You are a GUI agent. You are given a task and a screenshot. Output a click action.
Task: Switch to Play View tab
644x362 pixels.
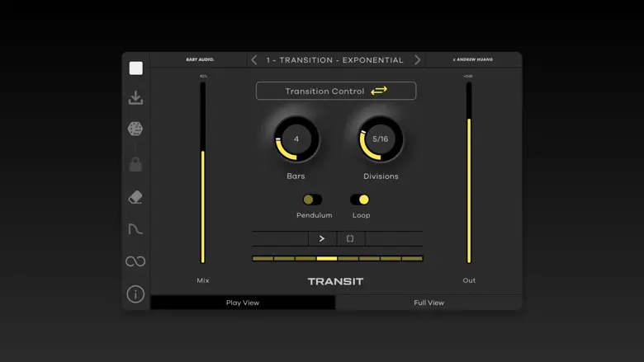point(243,303)
